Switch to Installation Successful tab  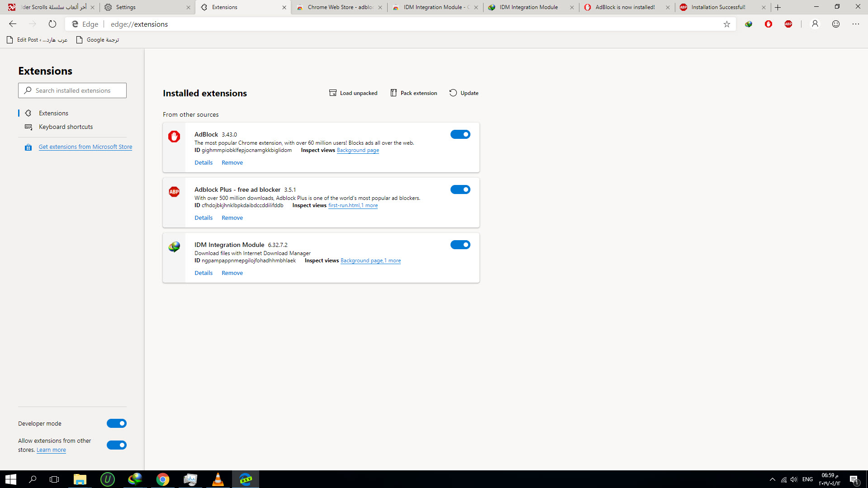tap(723, 7)
